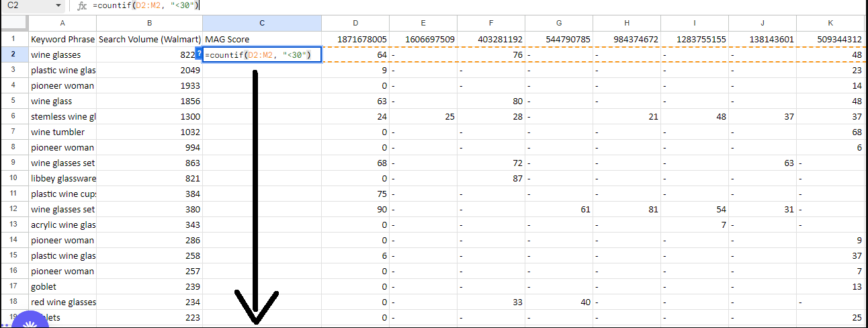The image size is (868, 328).
Task: Click the 'red wine glasses' keyword cell
Action: coord(62,302)
